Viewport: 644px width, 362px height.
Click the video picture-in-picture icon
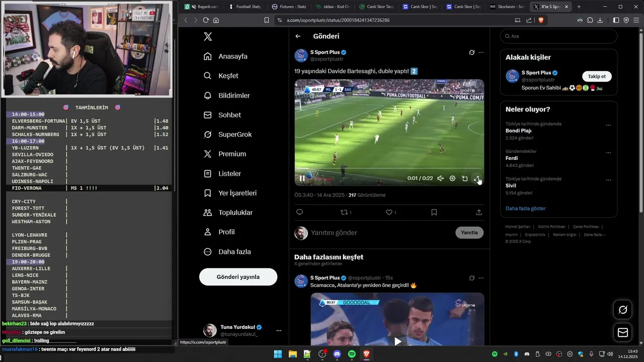click(x=464, y=178)
